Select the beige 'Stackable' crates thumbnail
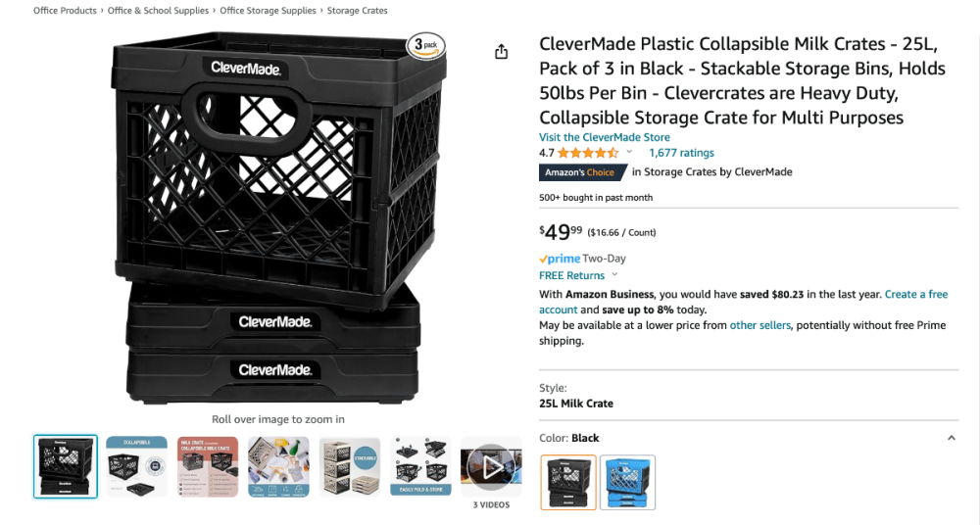 click(x=350, y=466)
